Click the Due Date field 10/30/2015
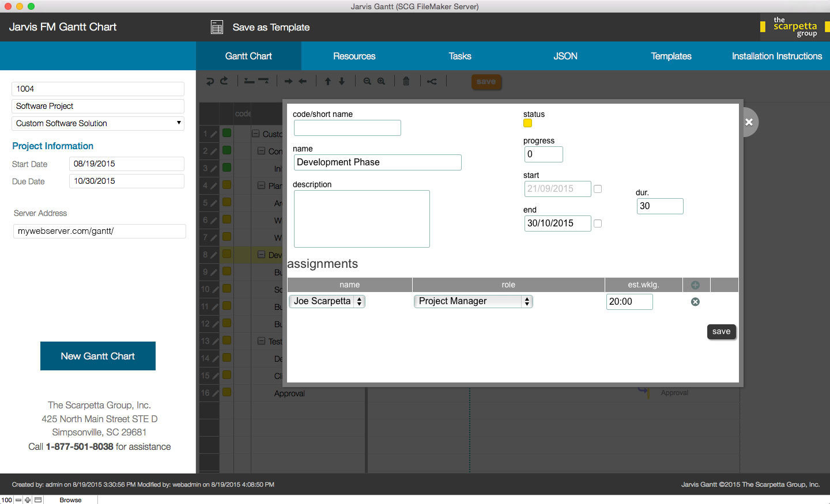This screenshot has height=504, width=830. [x=127, y=181]
